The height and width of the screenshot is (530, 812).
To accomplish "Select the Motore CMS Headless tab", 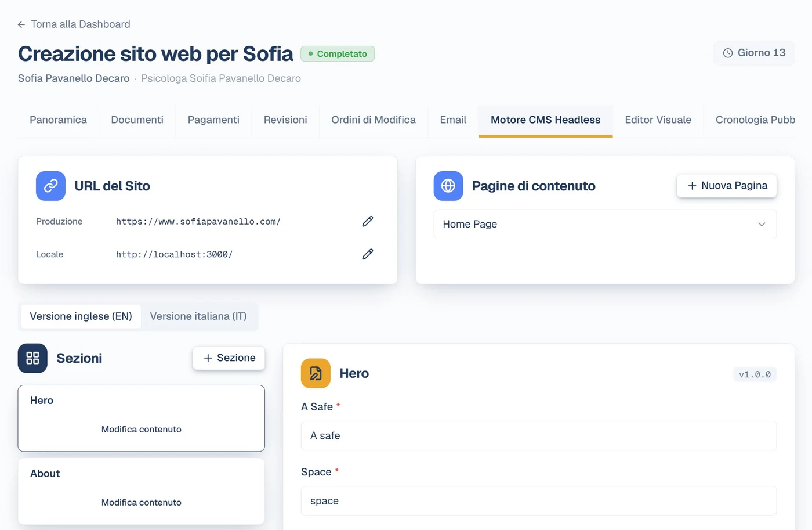I will point(546,120).
